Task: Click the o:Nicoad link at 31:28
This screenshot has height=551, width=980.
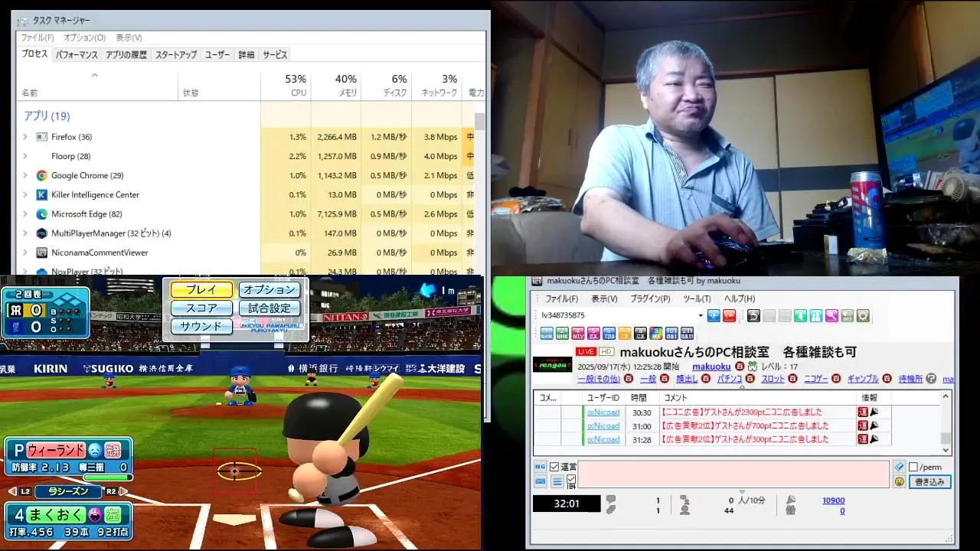Action: 603,439
